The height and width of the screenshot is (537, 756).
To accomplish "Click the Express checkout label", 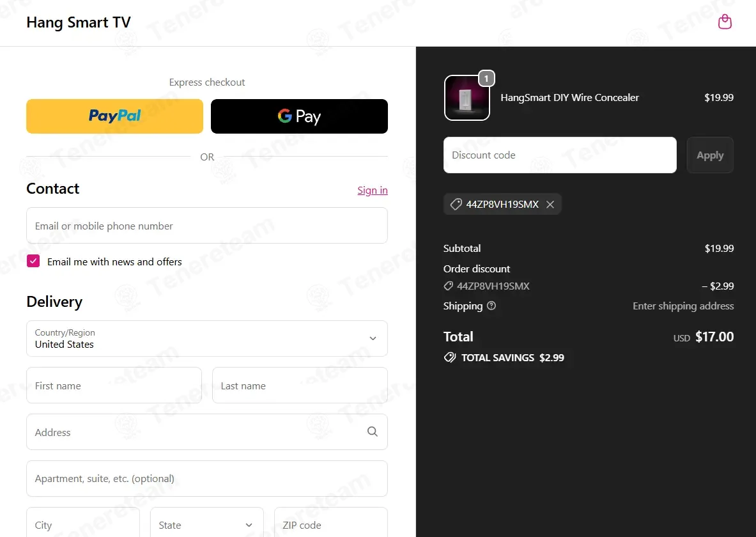I will click(x=207, y=82).
